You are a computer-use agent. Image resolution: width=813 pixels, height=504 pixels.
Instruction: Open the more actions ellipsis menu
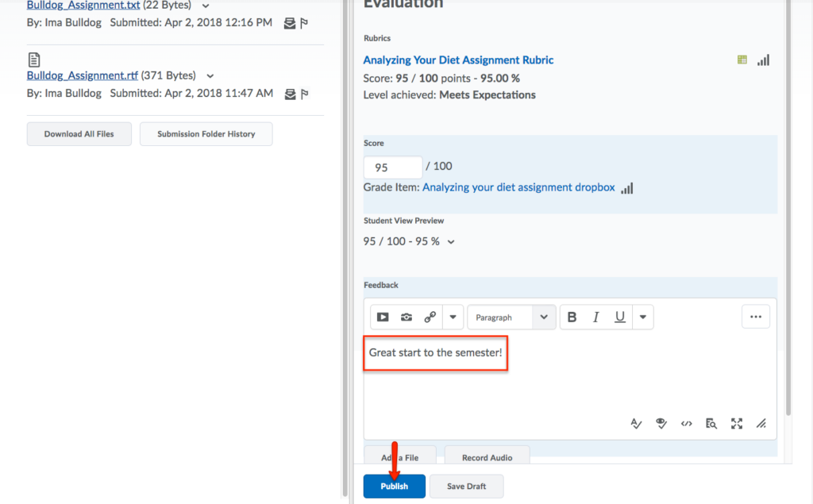coord(755,317)
